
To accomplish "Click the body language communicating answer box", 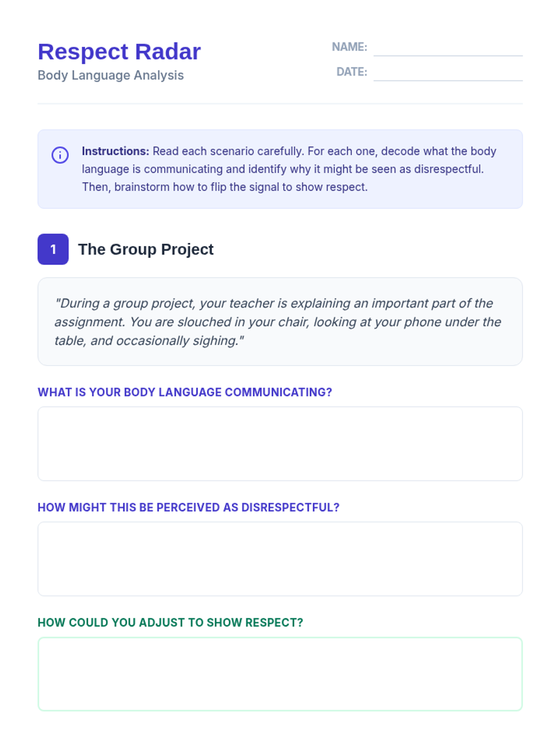I will pos(280,444).
